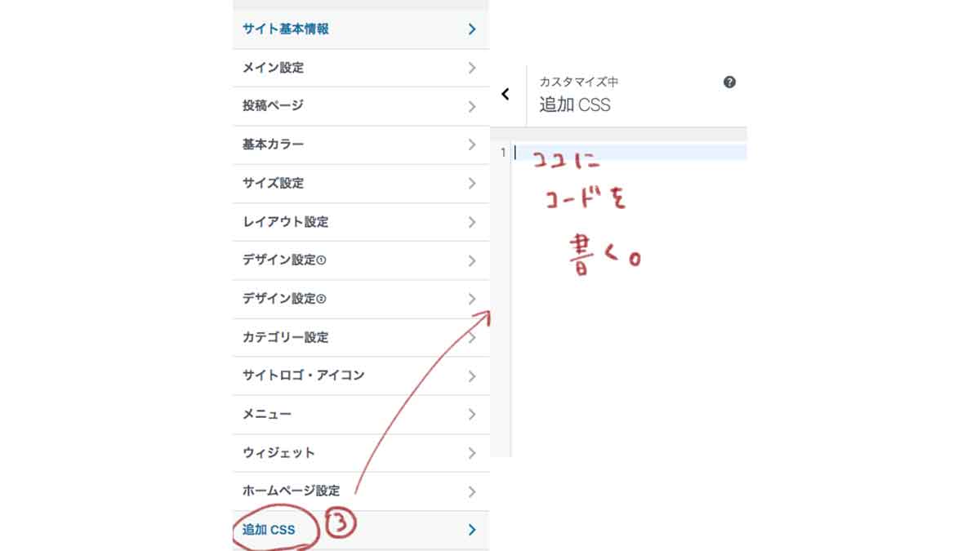The image size is (980, 551).
Task: Click the chevron next to メイン設定
Action: point(471,68)
